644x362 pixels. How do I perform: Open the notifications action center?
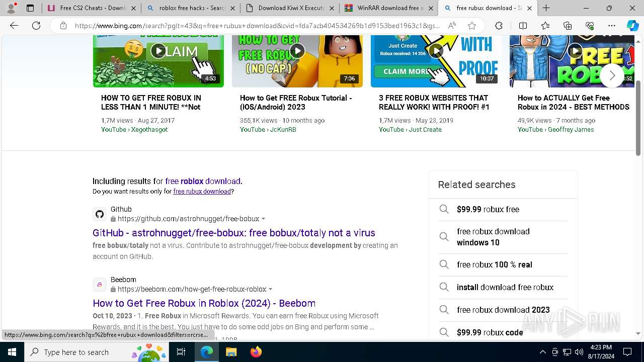[x=627, y=352]
